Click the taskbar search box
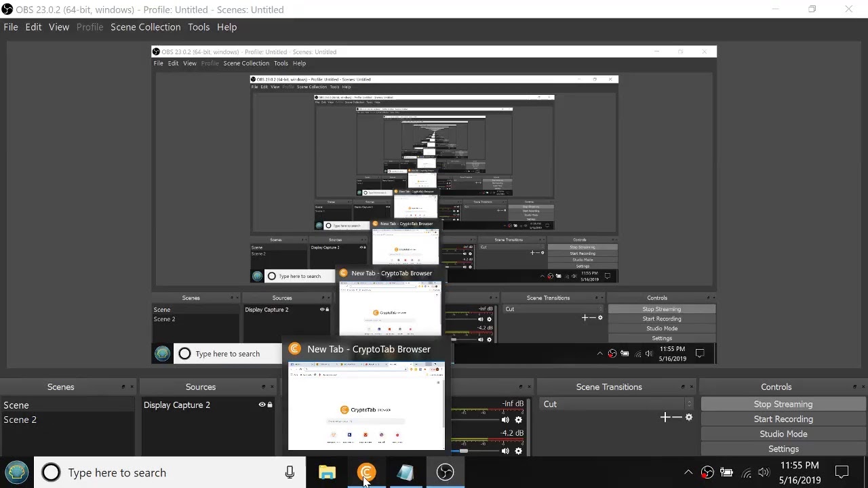Viewport: 868px width, 488px height. pyautogui.click(x=170, y=472)
